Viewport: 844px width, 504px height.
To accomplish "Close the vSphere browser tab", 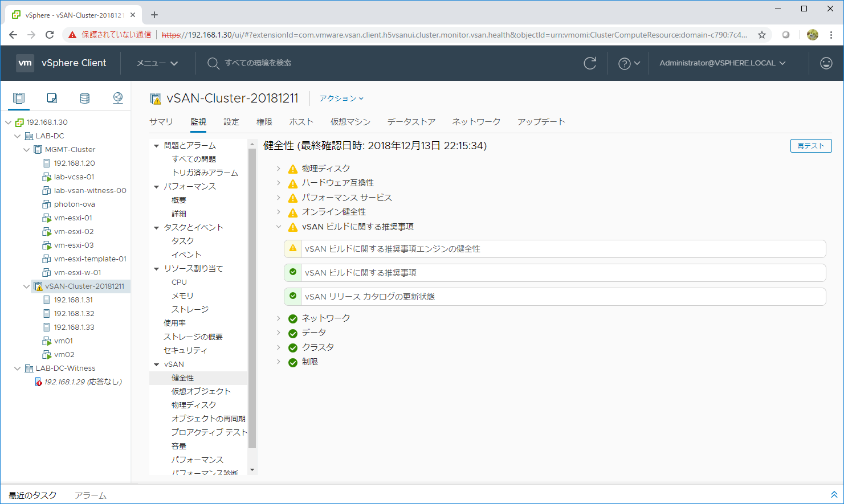I will click(x=133, y=15).
